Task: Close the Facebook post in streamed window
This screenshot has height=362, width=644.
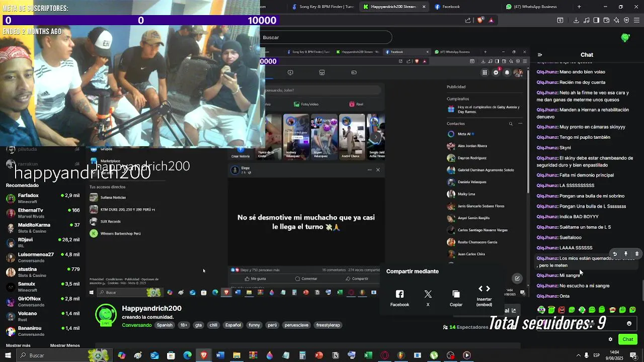Action: click(378, 170)
